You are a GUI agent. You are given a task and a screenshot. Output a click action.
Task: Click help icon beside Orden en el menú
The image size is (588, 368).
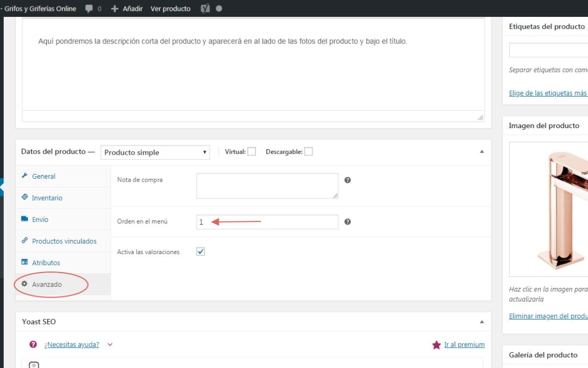(347, 222)
